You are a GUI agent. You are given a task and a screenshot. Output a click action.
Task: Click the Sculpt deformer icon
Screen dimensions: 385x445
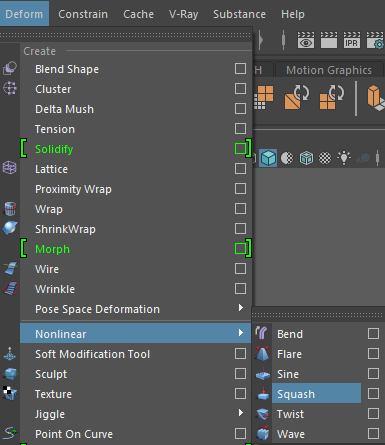[x=10, y=374]
